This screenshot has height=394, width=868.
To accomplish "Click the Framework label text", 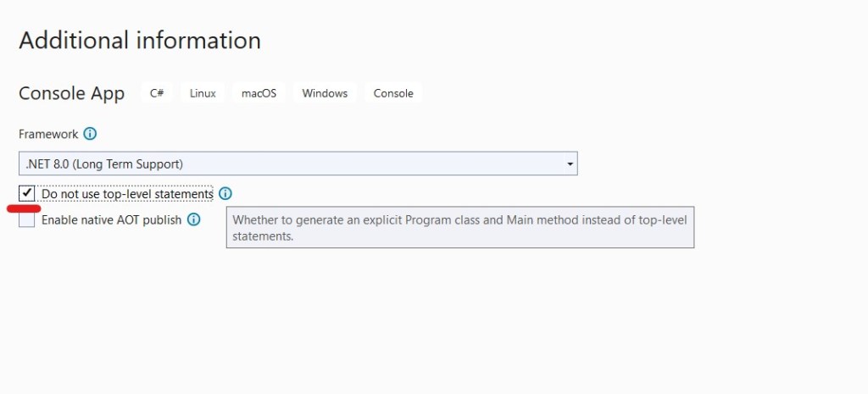I will [48, 134].
